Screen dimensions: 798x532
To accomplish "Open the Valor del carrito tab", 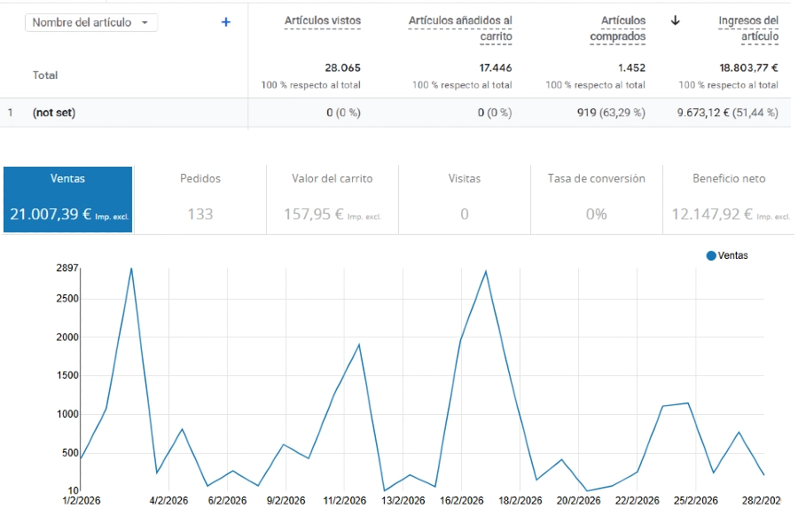I will 332,197.
